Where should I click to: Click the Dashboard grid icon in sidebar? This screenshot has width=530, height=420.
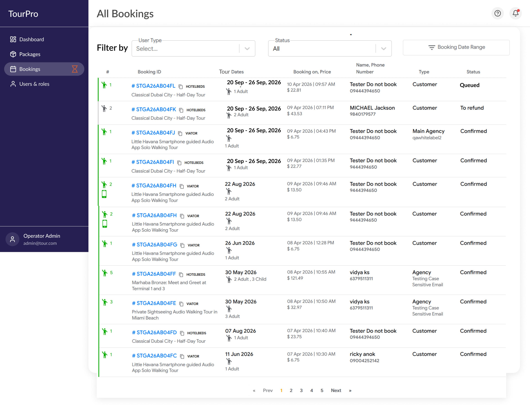point(13,39)
